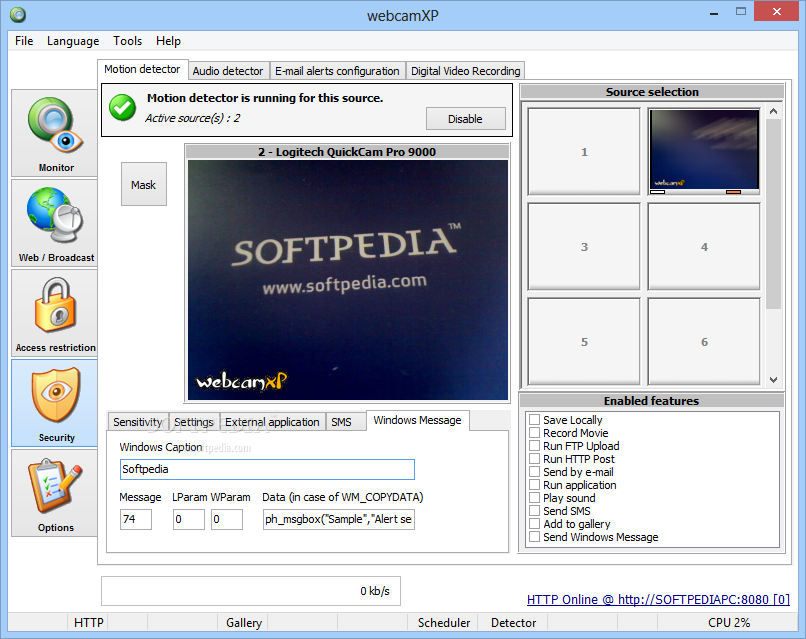The image size is (806, 639).
Task: Select source slot 3
Action: click(584, 247)
